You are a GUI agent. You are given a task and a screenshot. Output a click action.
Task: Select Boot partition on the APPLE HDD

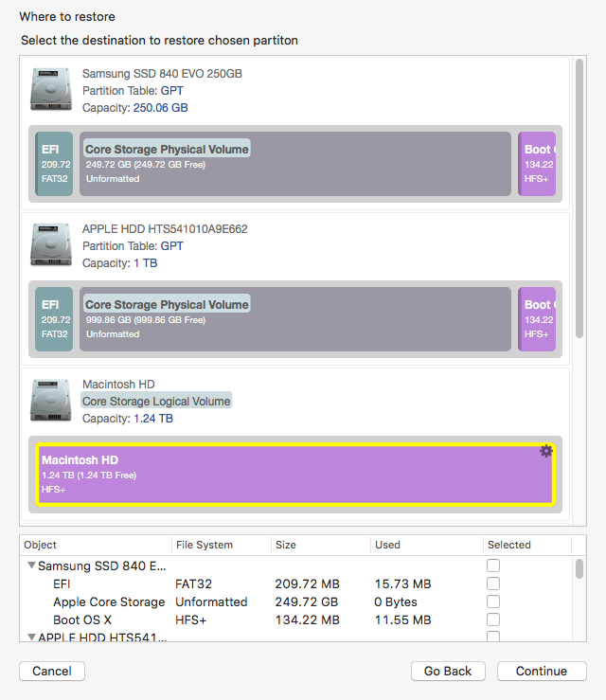click(x=537, y=319)
